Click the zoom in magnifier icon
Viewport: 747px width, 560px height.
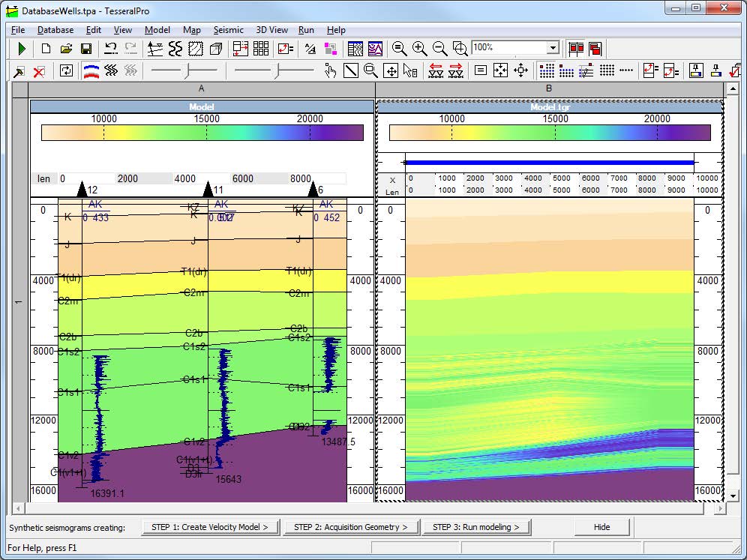point(420,49)
